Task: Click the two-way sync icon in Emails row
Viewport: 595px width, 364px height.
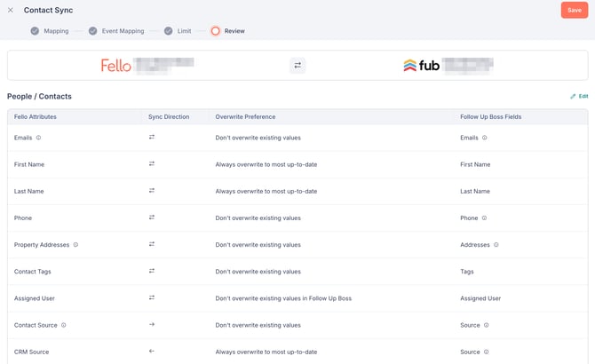Action: point(152,138)
